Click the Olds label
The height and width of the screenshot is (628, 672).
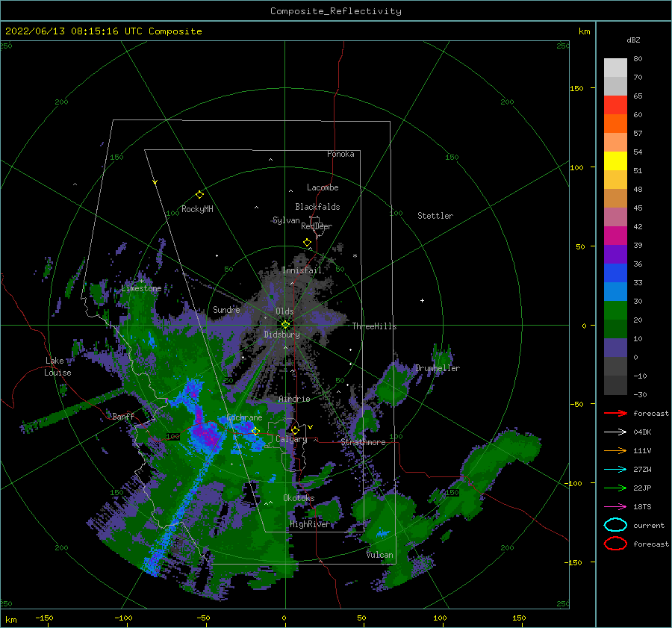pos(284,311)
